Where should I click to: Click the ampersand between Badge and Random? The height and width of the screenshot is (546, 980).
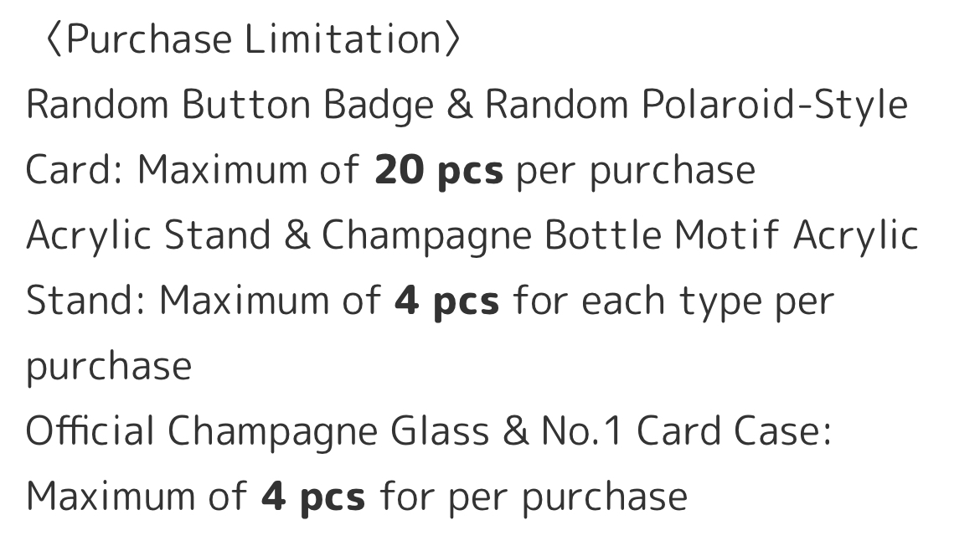click(459, 105)
